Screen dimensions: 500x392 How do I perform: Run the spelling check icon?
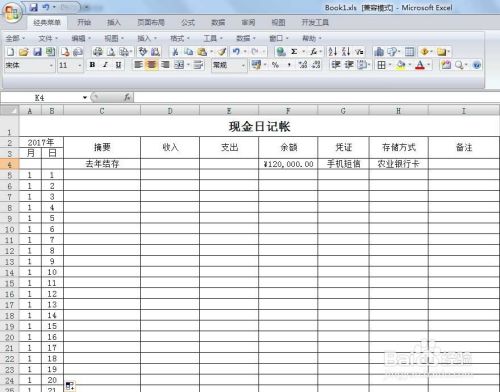click(143, 52)
